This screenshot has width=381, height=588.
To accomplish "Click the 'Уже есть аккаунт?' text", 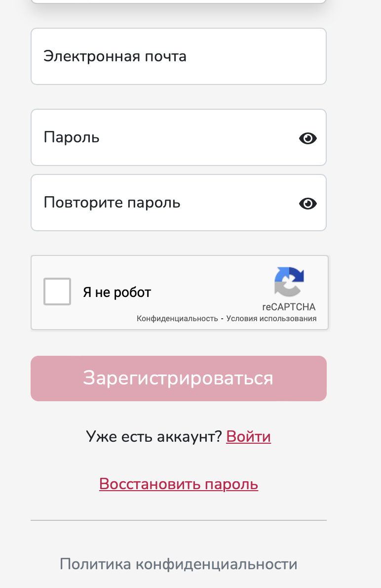I will [153, 437].
